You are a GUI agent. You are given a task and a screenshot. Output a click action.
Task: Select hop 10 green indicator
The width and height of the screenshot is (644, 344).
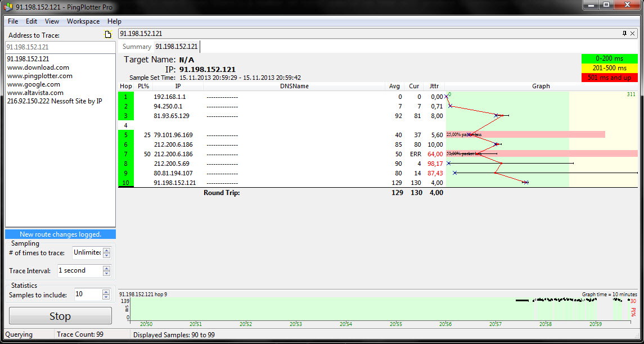125,183
